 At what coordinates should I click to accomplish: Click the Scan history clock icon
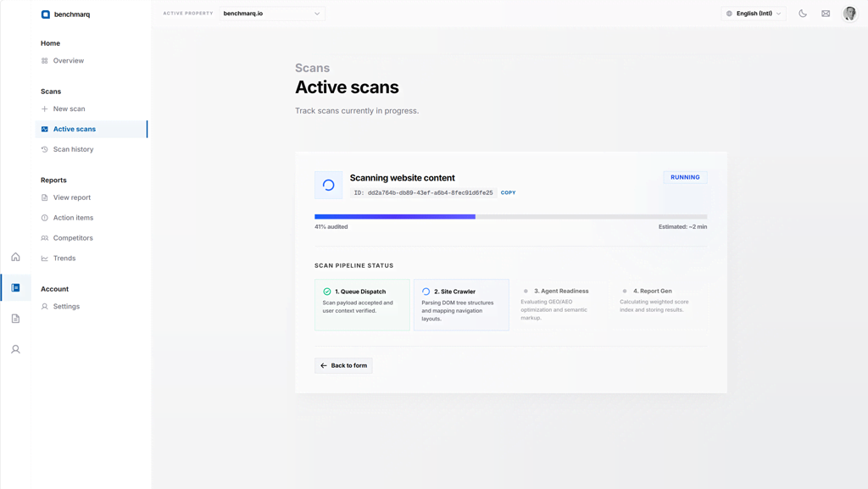coord(44,149)
